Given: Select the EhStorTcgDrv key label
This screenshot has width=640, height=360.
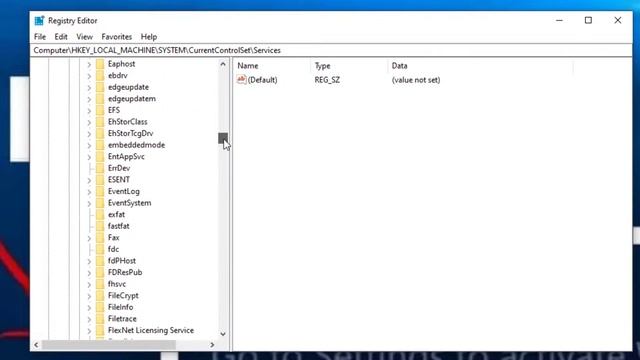Looking at the screenshot, I should (131, 133).
